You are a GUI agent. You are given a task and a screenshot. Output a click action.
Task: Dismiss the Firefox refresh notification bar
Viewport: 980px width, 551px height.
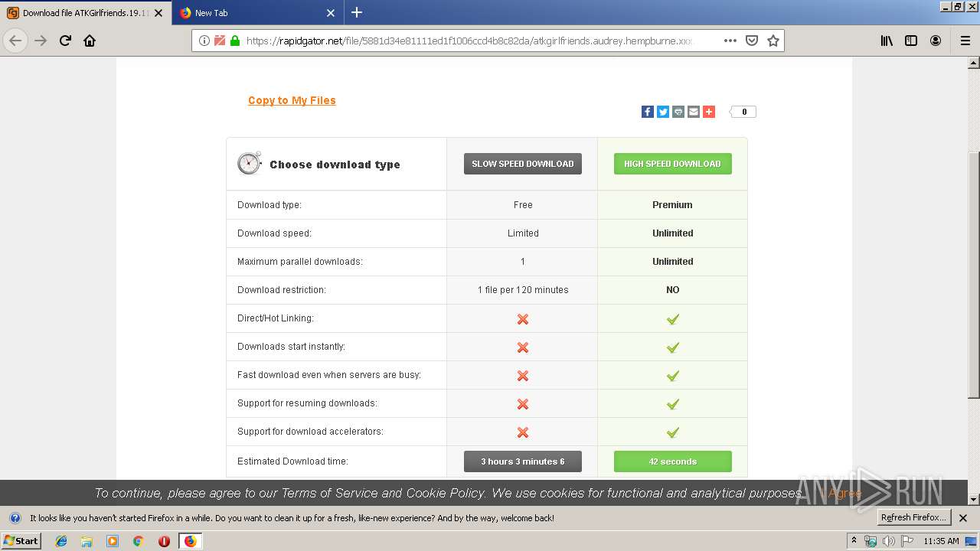click(963, 518)
